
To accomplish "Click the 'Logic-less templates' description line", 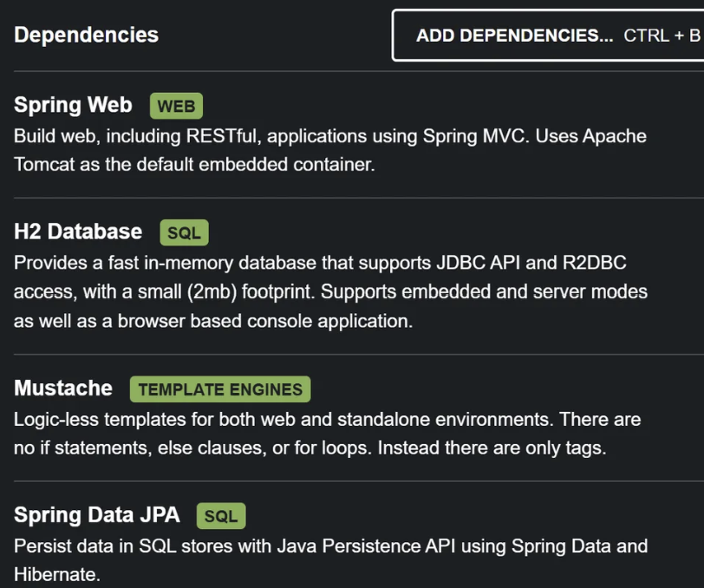I will [x=327, y=420].
